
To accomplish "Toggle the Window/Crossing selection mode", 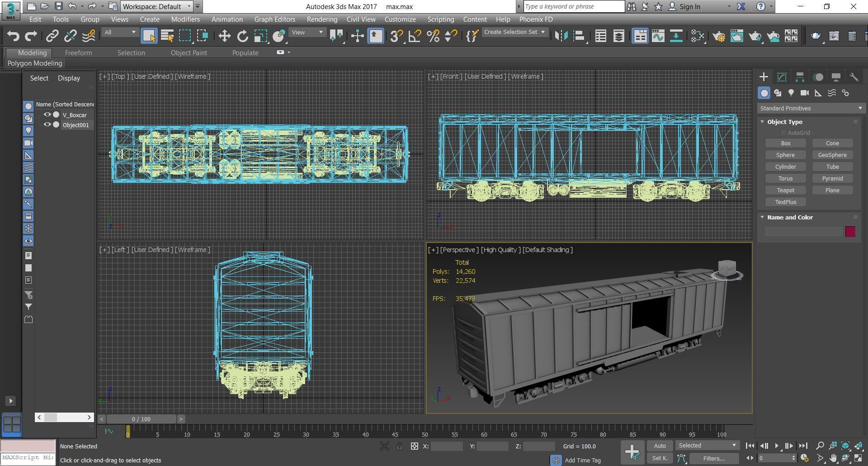I will click(203, 36).
